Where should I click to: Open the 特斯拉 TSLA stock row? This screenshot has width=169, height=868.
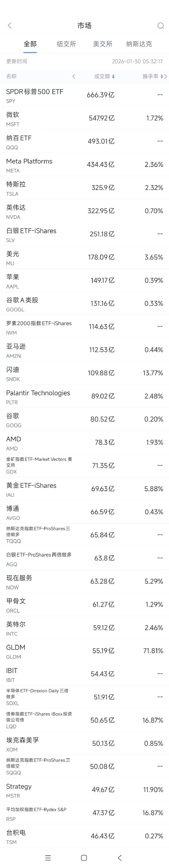click(84, 188)
